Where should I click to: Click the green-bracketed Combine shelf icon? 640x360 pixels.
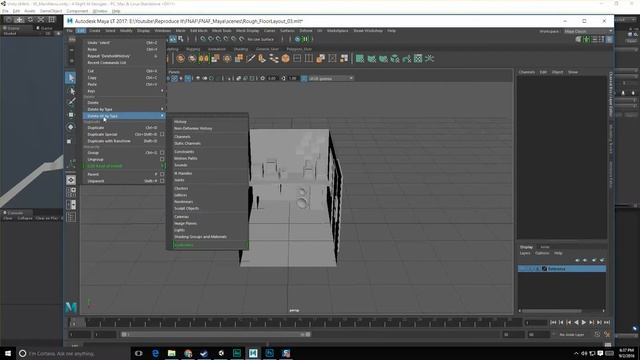(203, 59)
